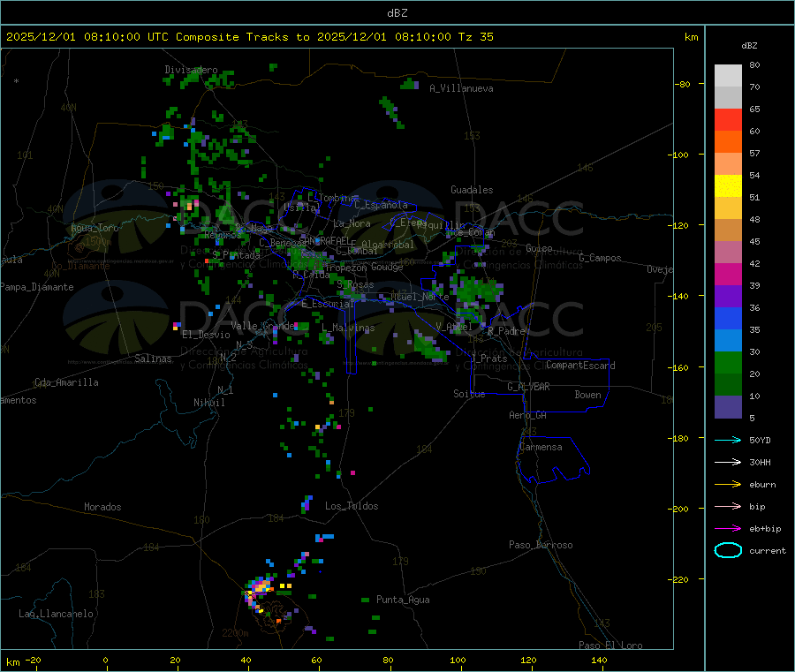Click the 'Cda_Amarilla' place label

point(66,382)
